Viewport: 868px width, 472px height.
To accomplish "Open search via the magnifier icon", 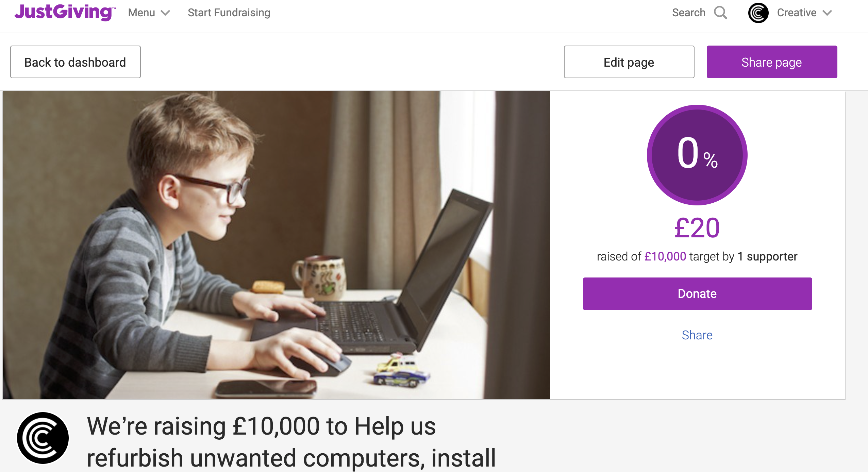I will click(x=720, y=13).
